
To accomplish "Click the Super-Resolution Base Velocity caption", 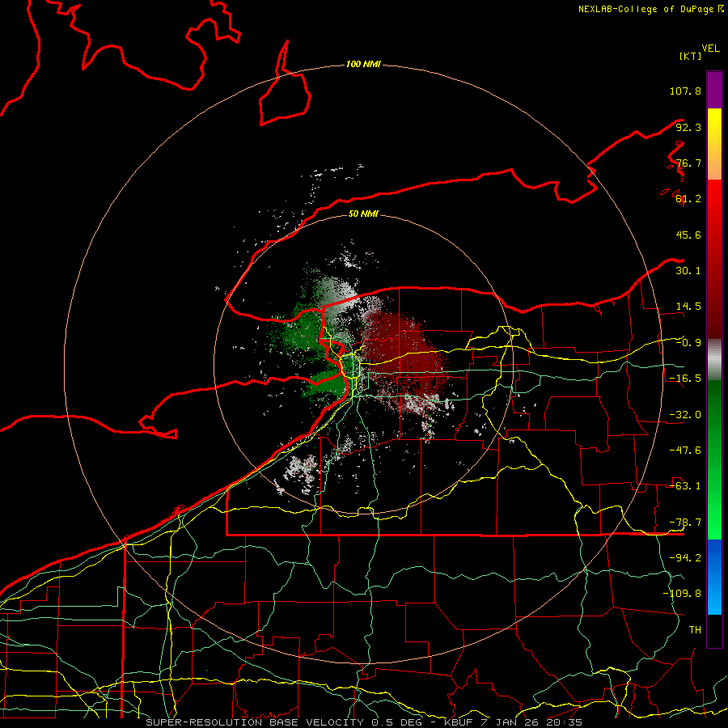I will (364, 722).
